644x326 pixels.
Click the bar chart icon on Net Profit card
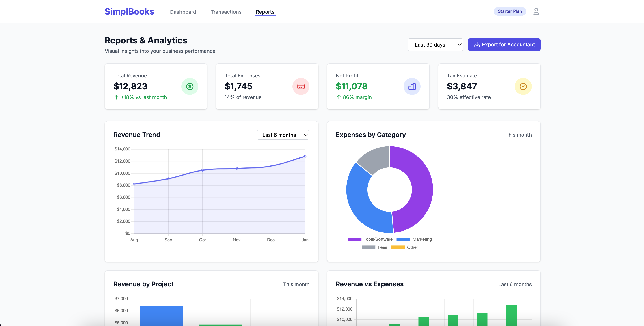click(x=412, y=86)
